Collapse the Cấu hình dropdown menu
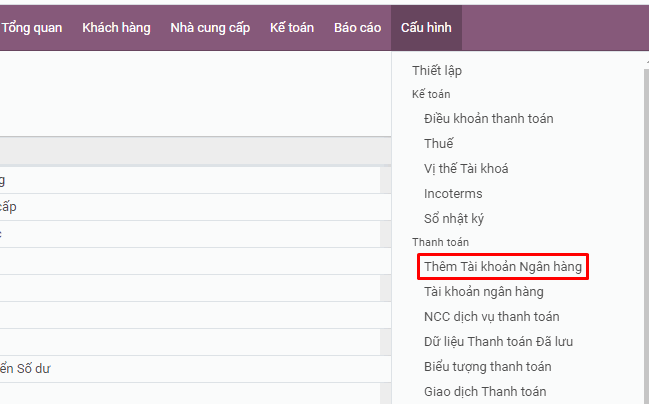The width and height of the screenshot is (649, 404). pyautogui.click(x=425, y=27)
